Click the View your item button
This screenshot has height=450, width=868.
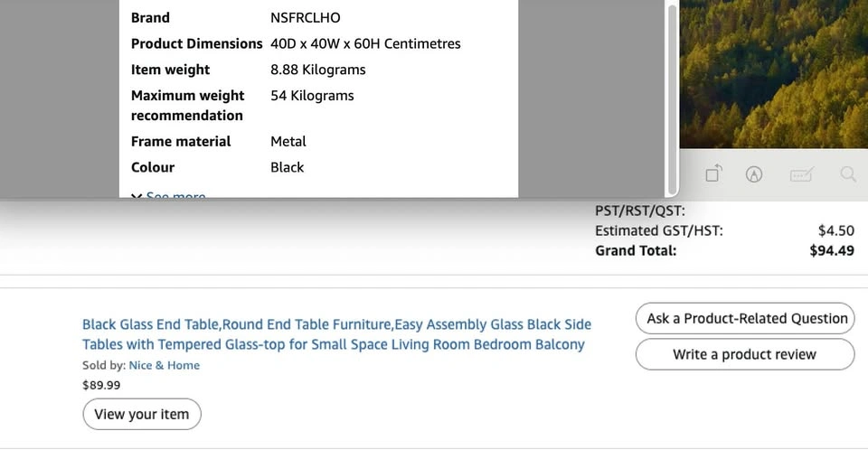[142, 414]
